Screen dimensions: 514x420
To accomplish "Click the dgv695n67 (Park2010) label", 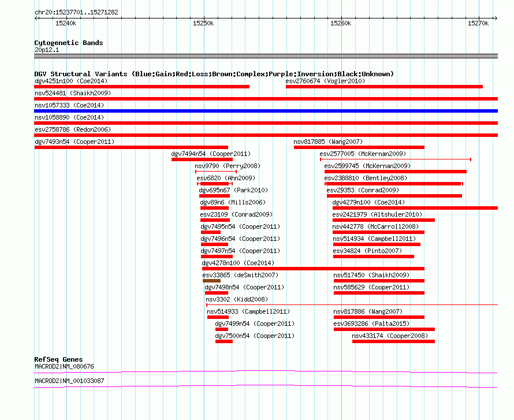I will (233, 190).
